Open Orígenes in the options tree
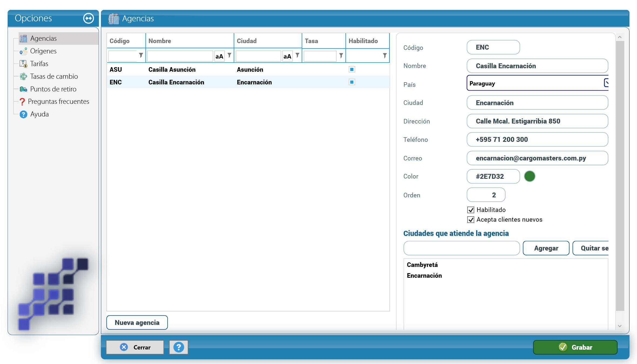The width and height of the screenshot is (637, 364). pos(43,51)
